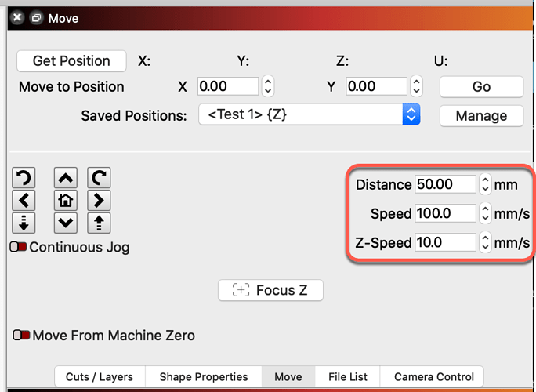Viewport: 536px width, 392px height.
Task: Jog the laser head left
Action: [x=24, y=200]
